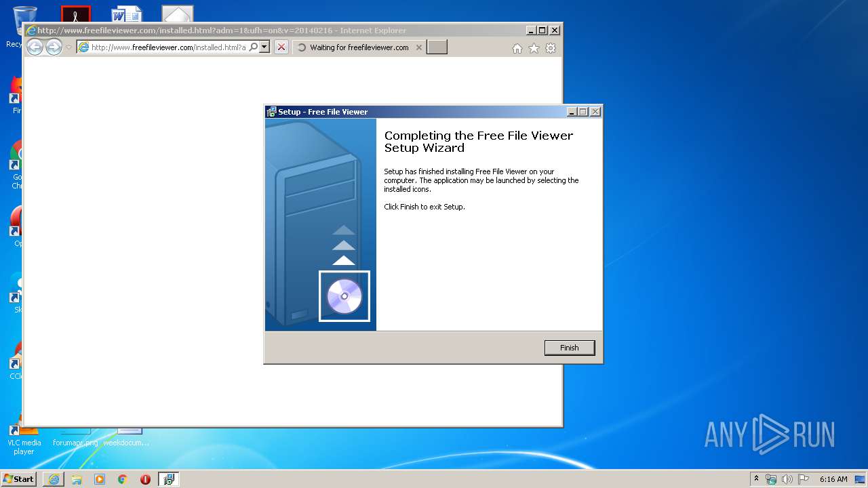Viewport: 868px width, 488px height.
Task: Click the volume speaker tray icon
Action: tap(787, 479)
